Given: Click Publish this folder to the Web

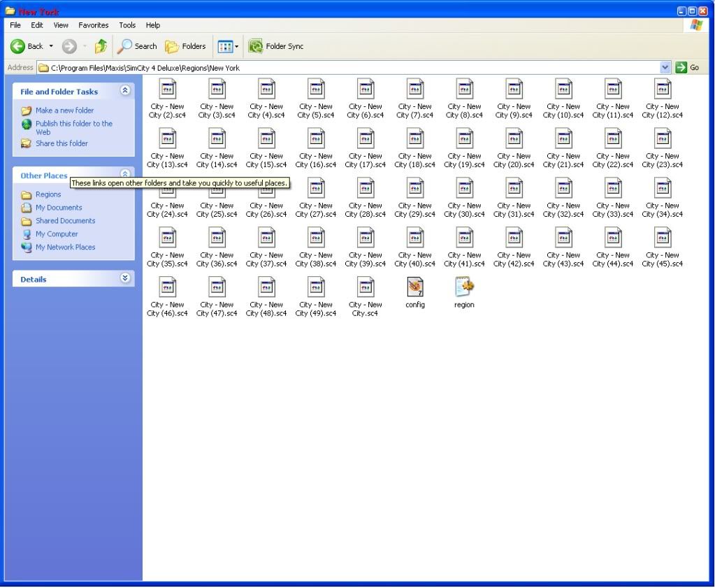Looking at the screenshot, I should (x=74, y=128).
